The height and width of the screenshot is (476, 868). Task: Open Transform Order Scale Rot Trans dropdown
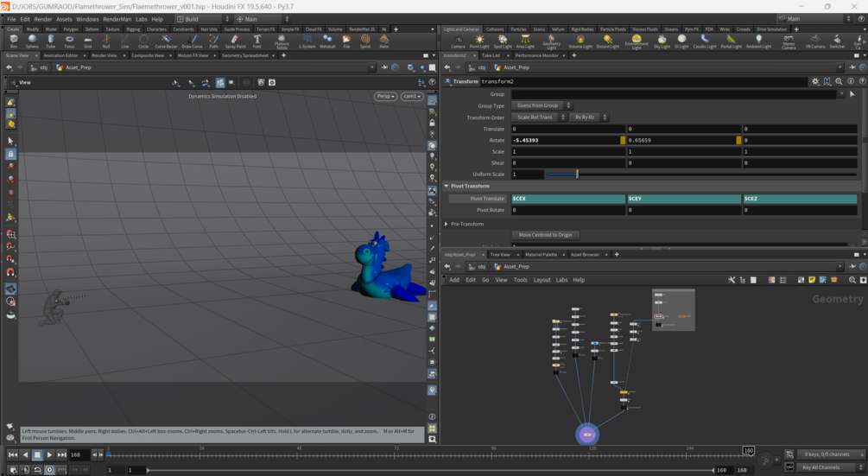539,117
